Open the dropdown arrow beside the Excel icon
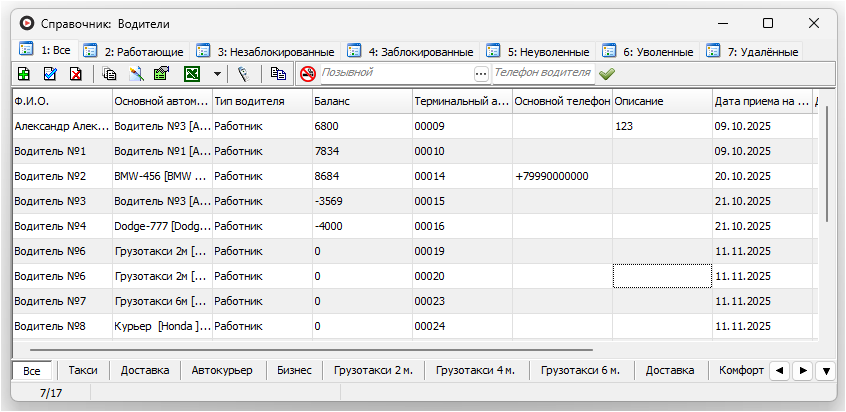This screenshot has height=412, width=846. point(217,74)
